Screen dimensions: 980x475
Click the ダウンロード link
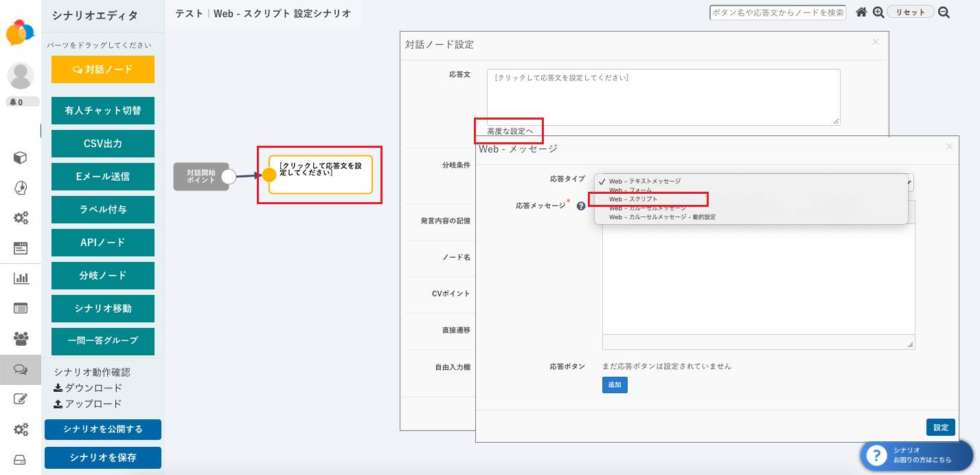point(88,388)
